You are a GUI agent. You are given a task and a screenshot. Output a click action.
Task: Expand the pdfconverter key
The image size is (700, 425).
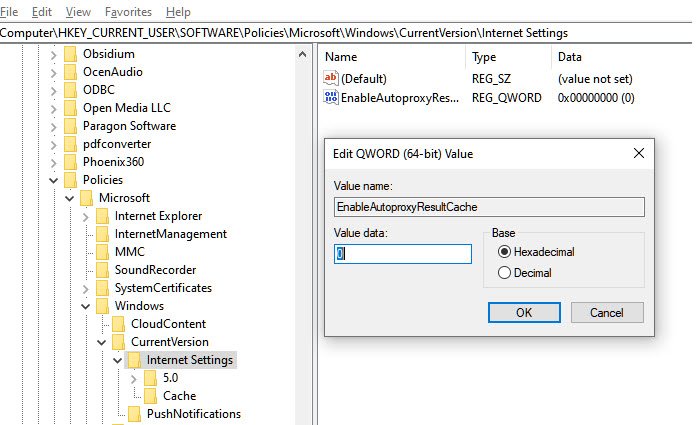tap(54, 145)
